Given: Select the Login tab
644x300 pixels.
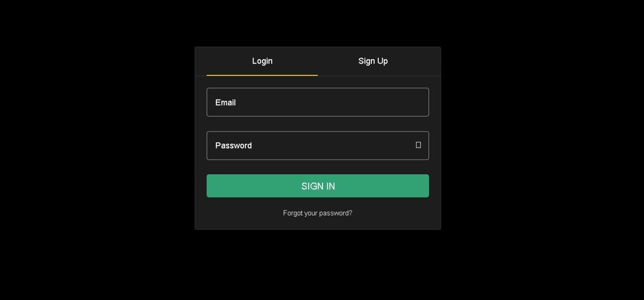Looking at the screenshot, I should (262, 61).
